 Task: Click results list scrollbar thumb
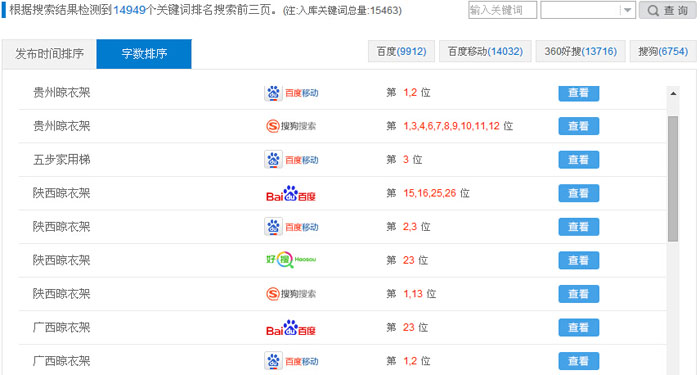point(673,179)
